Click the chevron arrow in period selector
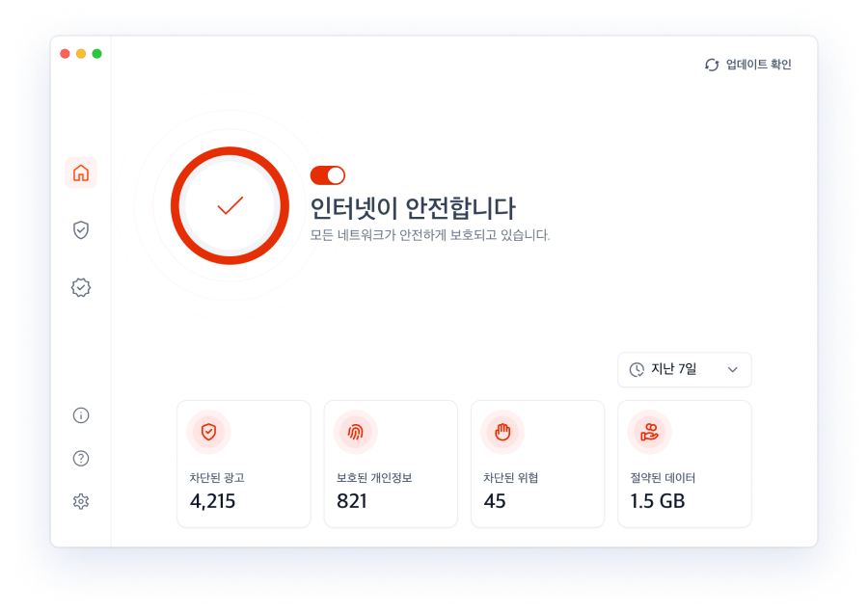The height and width of the screenshot is (612, 868). (732, 370)
